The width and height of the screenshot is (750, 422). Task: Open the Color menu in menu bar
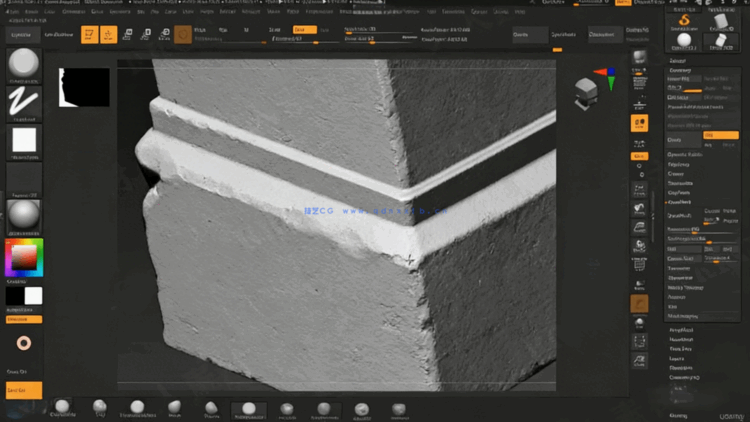point(49,11)
